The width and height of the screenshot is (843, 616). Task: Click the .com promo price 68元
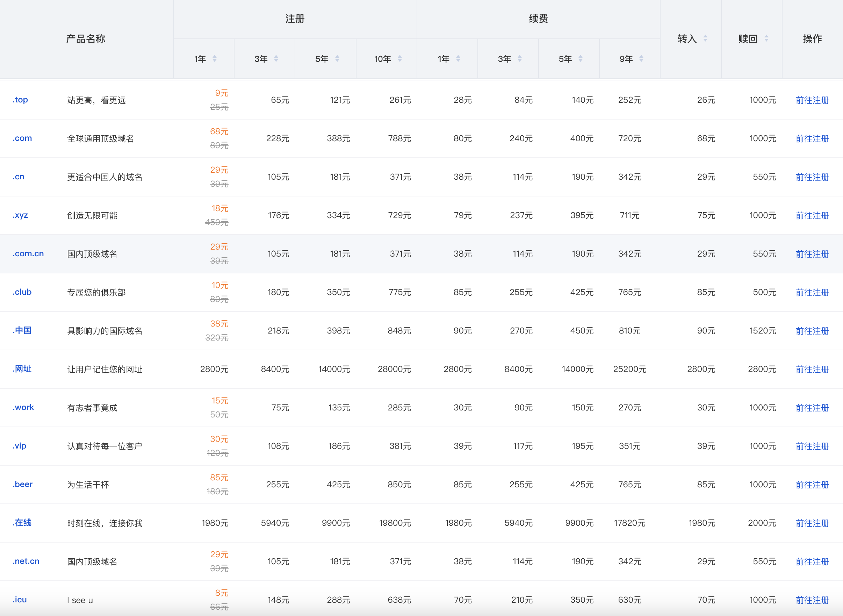(219, 131)
